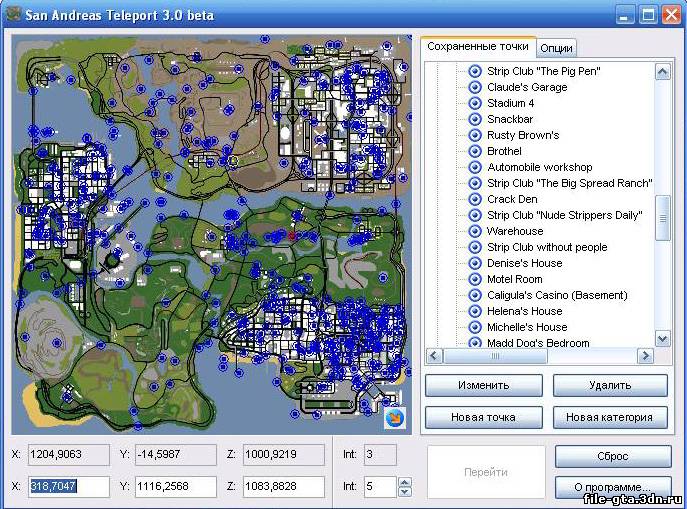
Task: Click the Удалить button
Action: coord(610,385)
